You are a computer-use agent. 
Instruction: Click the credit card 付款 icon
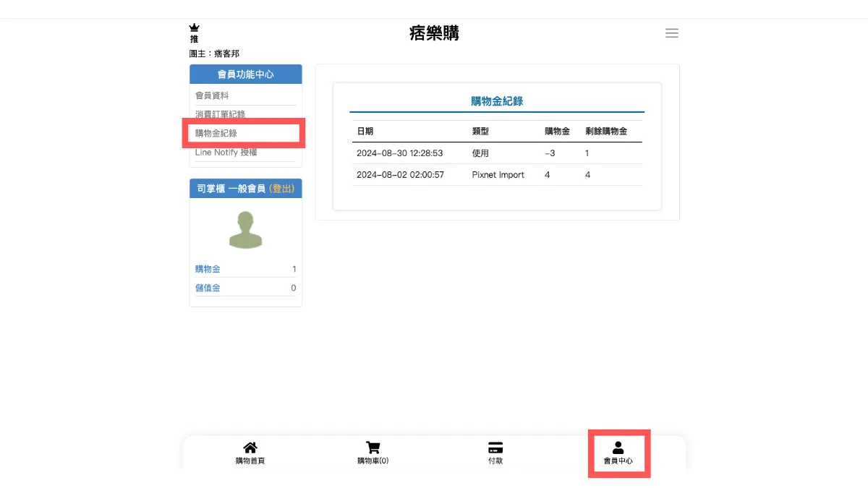tap(495, 448)
